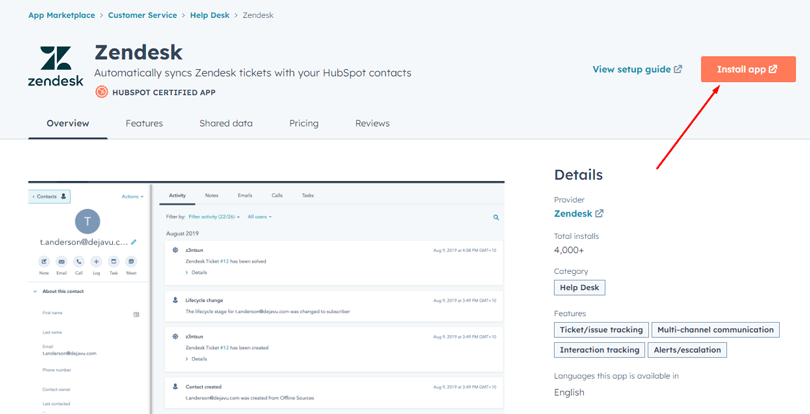810x414 pixels.
Task: Select the Emails tab in preview
Action: click(245, 195)
